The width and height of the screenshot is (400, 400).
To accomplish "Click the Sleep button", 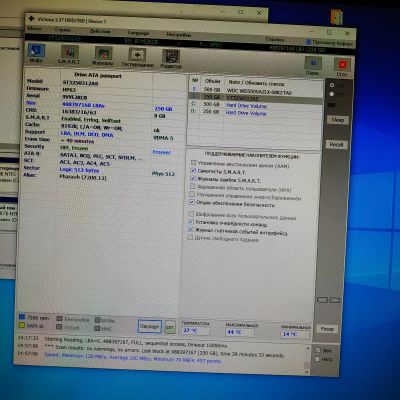I will [x=337, y=120].
